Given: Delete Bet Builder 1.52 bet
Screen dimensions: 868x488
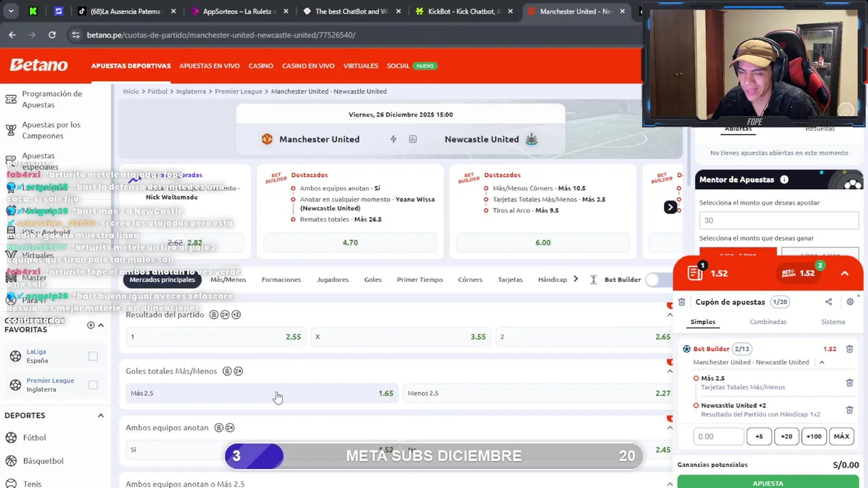Looking at the screenshot, I should click(849, 349).
